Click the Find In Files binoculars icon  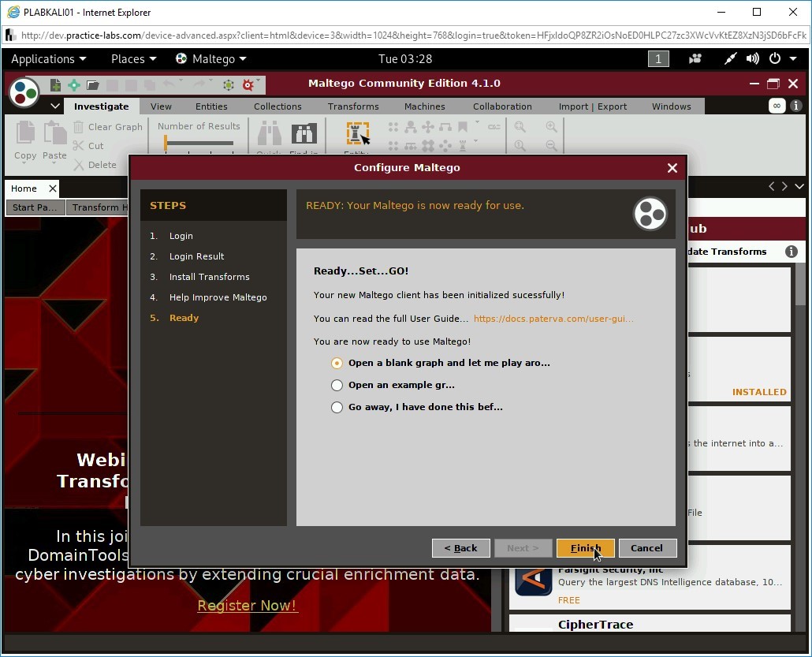coord(306,132)
